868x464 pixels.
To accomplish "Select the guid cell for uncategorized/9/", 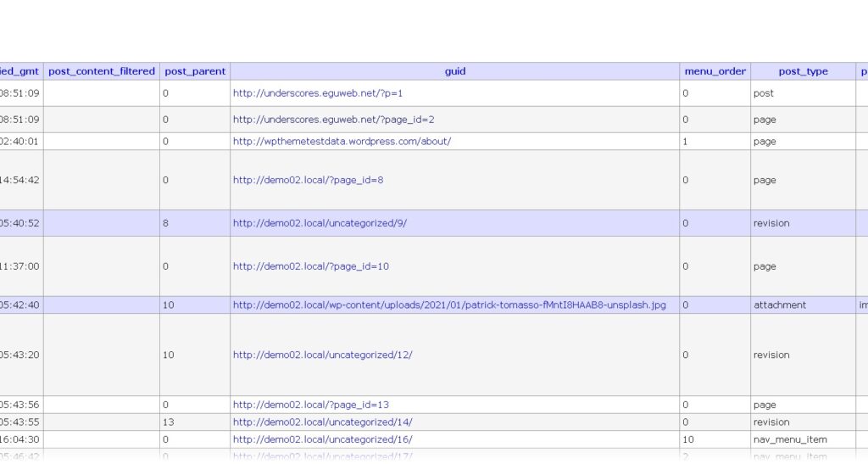I will [x=320, y=223].
